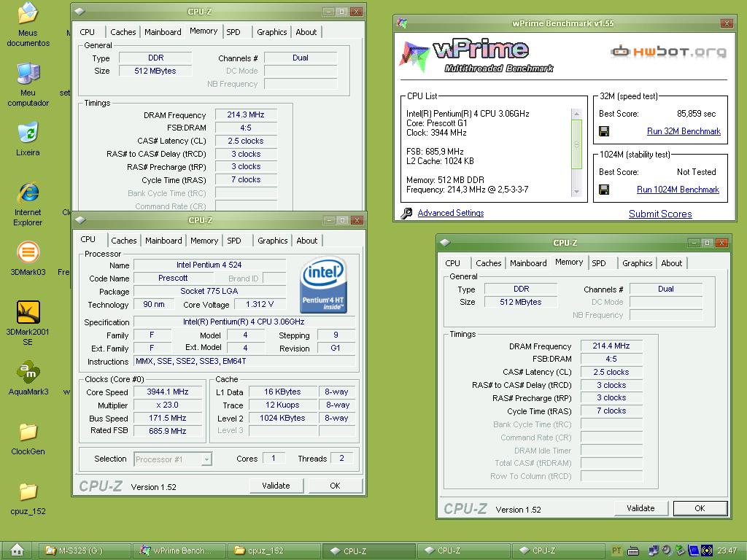Click Submit Scores link in wPrime
747x560 pixels.
660,214
